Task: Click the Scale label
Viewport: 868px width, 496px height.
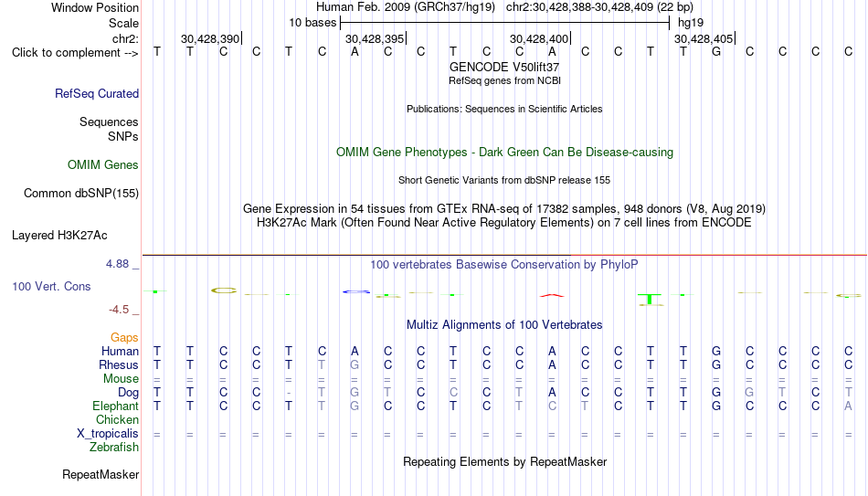Action: [123, 23]
